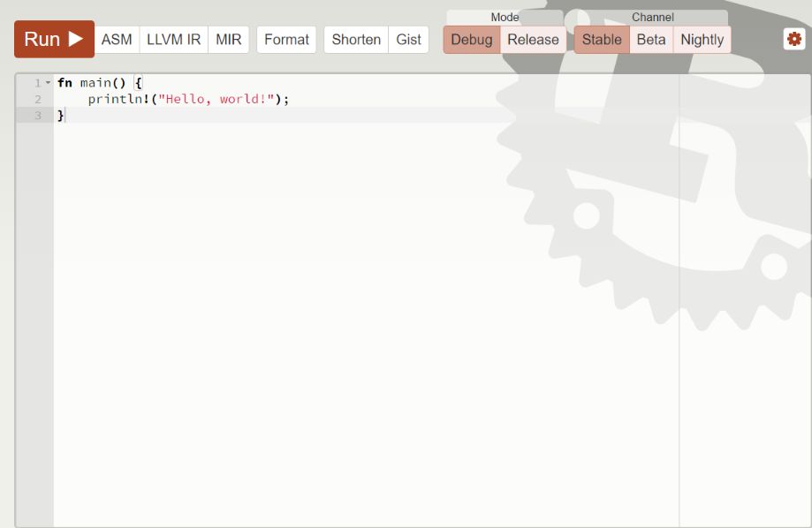Image resolution: width=812 pixels, height=528 pixels.
Task: Select the Nightly compiler channel
Action: (x=702, y=40)
